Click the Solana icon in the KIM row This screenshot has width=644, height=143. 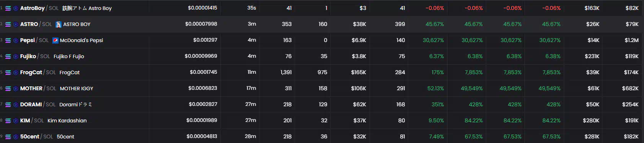click(8, 120)
